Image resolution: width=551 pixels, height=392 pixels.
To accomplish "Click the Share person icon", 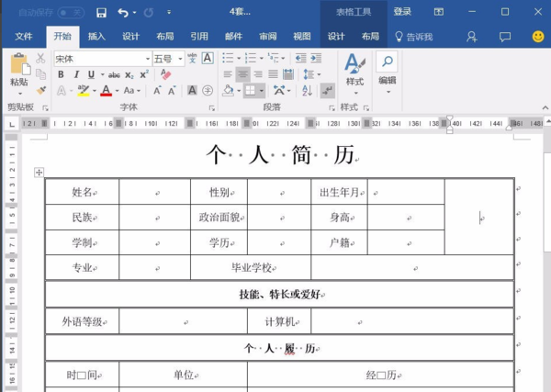I will click(x=472, y=37).
